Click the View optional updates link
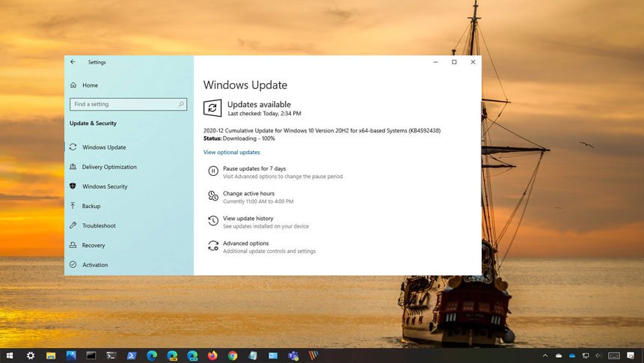This screenshot has height=363, width=644. [232, 152]
